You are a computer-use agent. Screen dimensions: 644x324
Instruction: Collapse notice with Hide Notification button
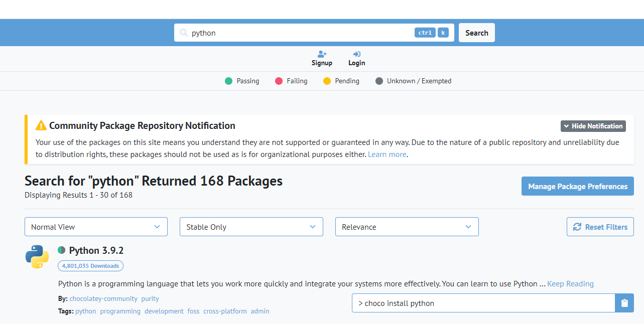(593, 126)
